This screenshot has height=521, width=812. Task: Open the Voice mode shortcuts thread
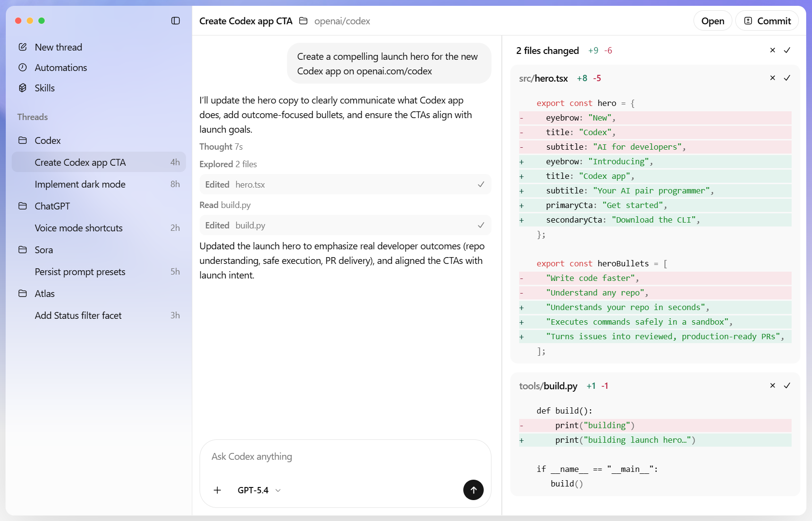(x=99, y=228)
